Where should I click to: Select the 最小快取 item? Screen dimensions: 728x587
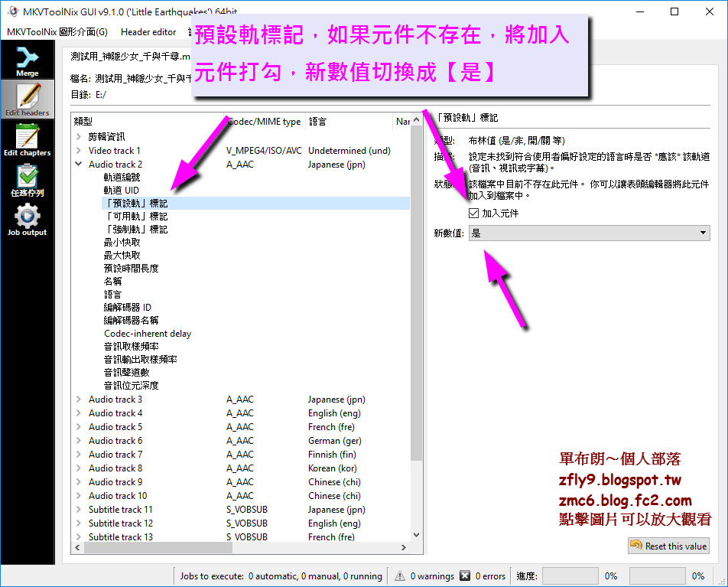(122, 242)
